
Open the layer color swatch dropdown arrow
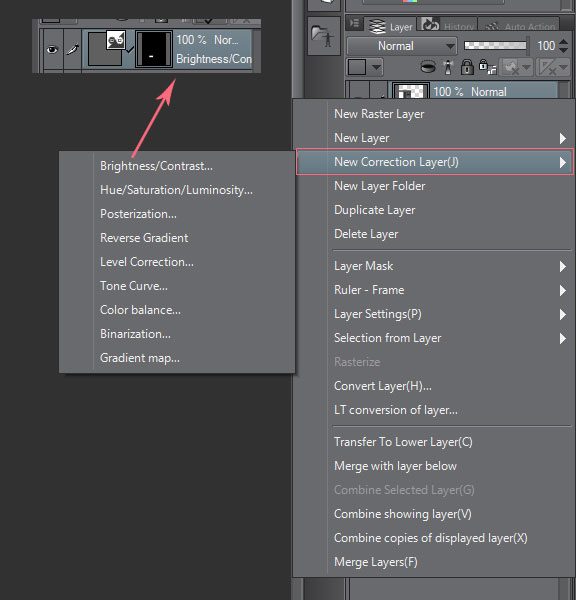pos(377,67)
